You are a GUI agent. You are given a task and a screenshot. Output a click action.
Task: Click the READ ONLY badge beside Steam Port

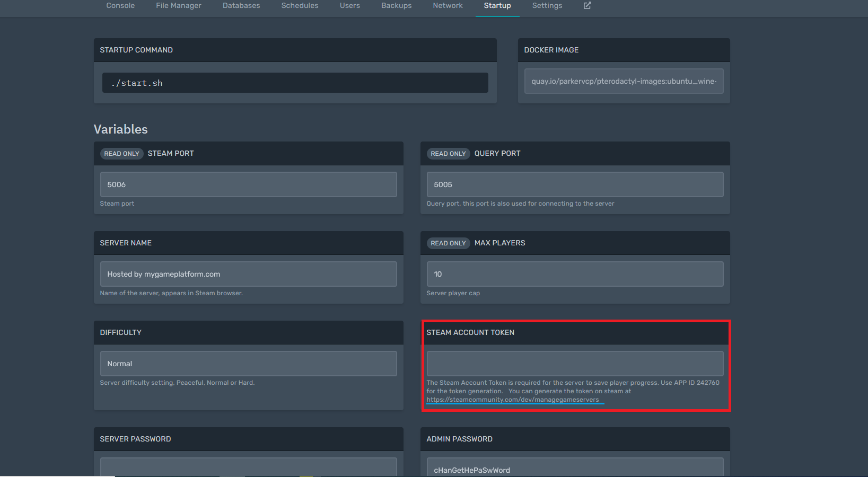pyautogui.click(x=122, y=154)
